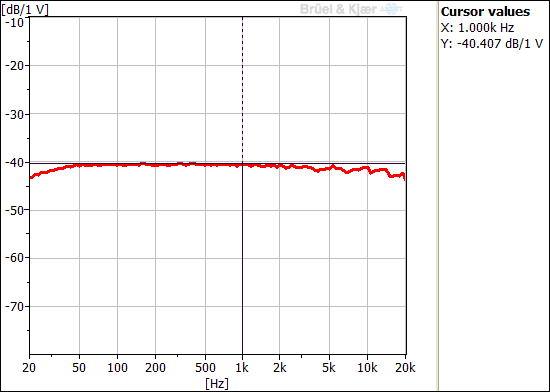
Task: Click the '-70' y-axis tick label
Action: tap(14, 307)
